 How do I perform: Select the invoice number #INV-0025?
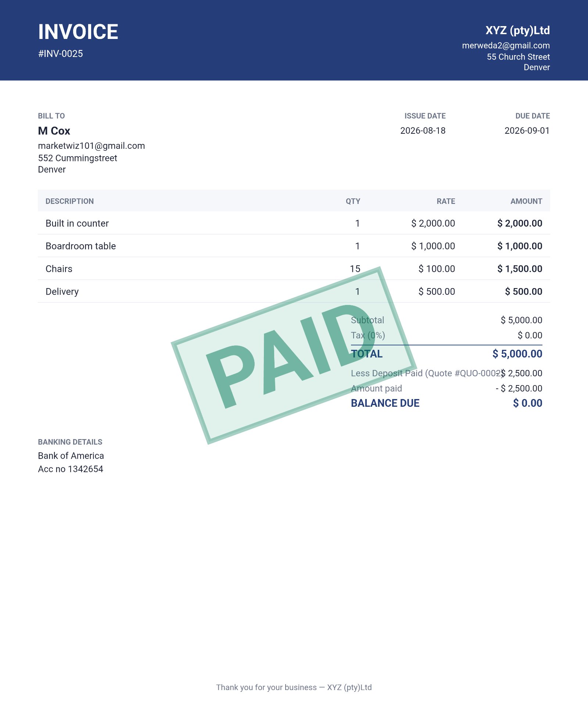61,54
